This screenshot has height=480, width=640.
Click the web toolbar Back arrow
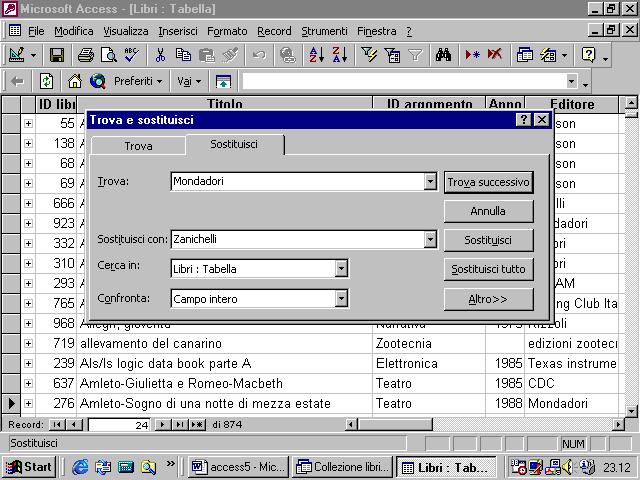(x=17, y=82)
